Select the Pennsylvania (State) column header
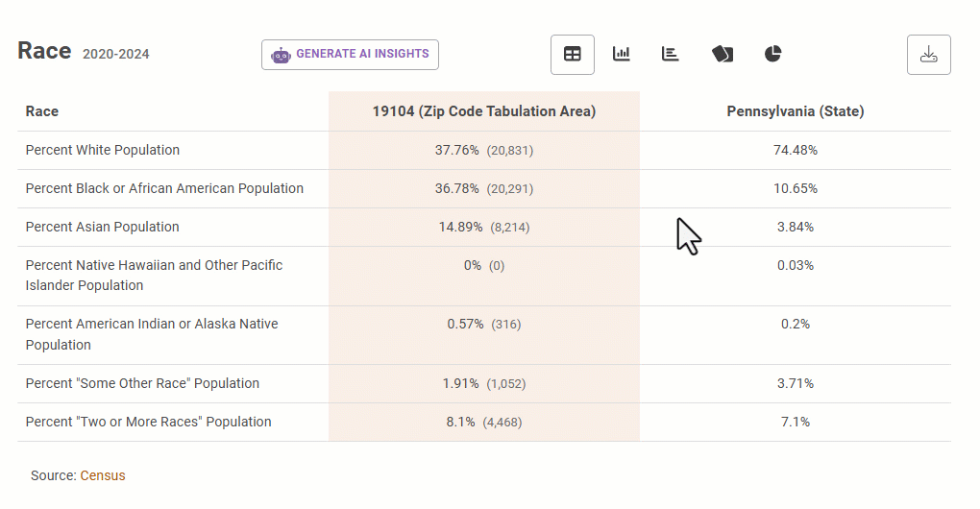Viewport: 980px width, 509px height. point(795,111)
